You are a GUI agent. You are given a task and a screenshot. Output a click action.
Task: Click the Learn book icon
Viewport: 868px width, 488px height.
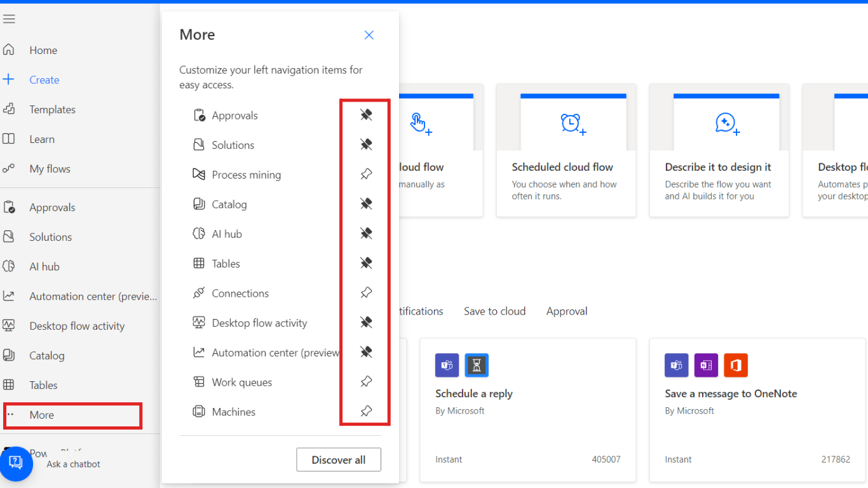pos(8,139)
